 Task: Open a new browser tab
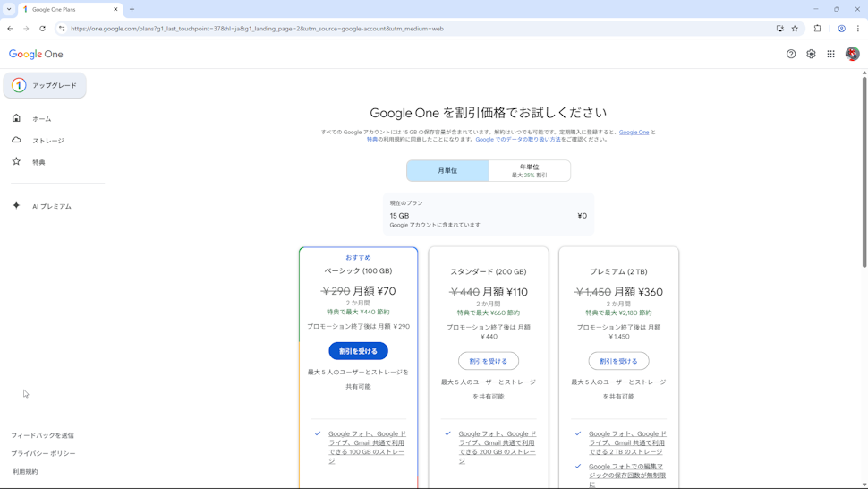click(132, 9)
